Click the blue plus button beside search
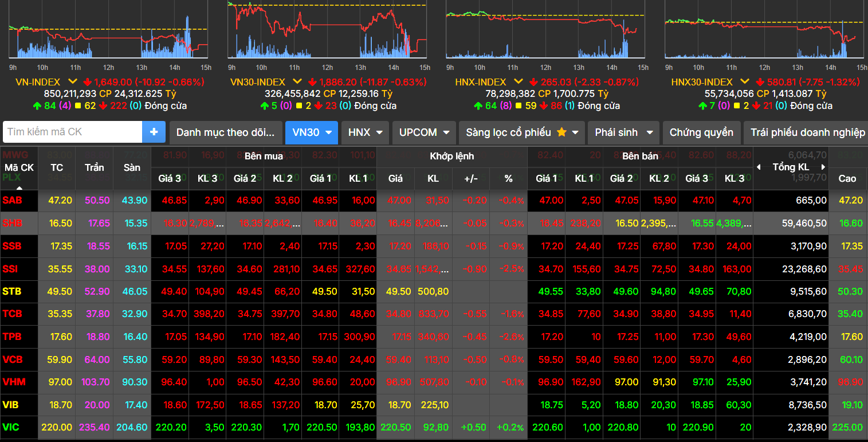Viewport: 868px width, 442px height. (154, 132)
